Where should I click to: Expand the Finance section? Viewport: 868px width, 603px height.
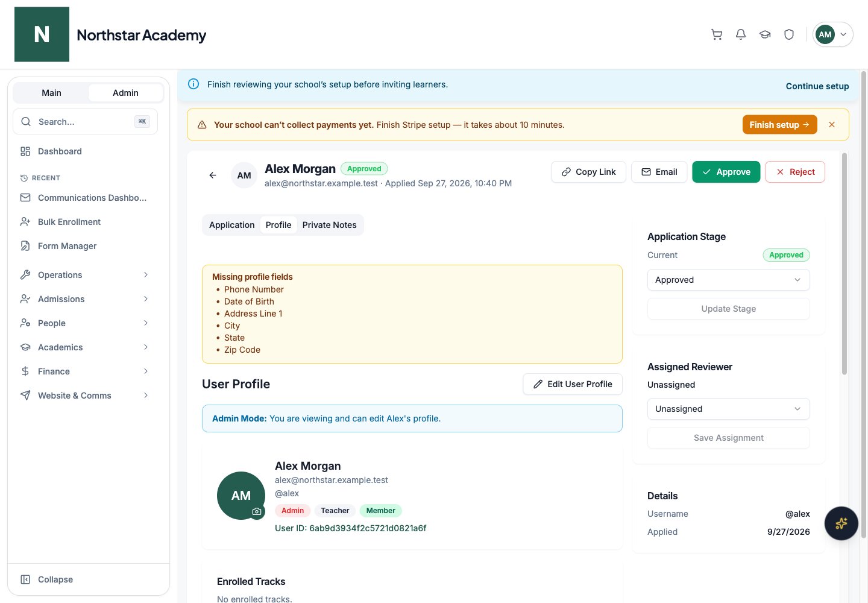[x=86, y=371]
